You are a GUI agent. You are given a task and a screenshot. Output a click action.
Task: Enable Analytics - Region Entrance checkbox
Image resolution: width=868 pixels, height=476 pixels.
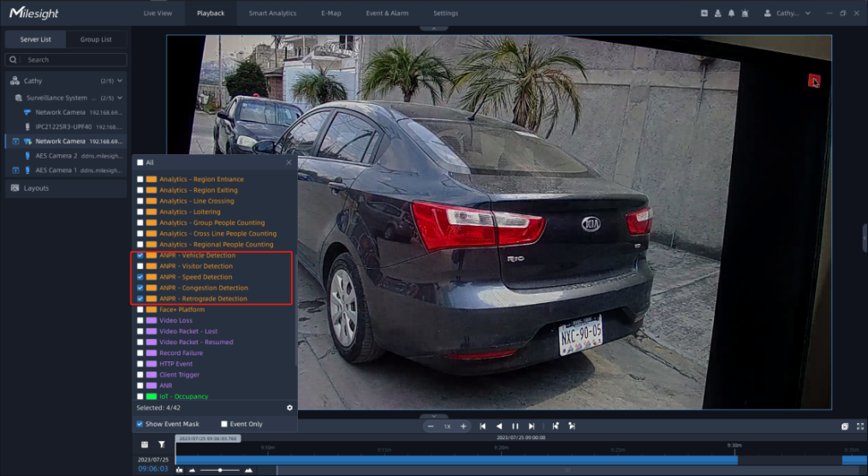point(140,179)
